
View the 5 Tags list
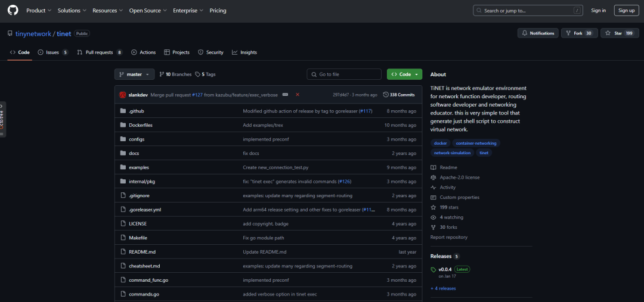(205, 74)
